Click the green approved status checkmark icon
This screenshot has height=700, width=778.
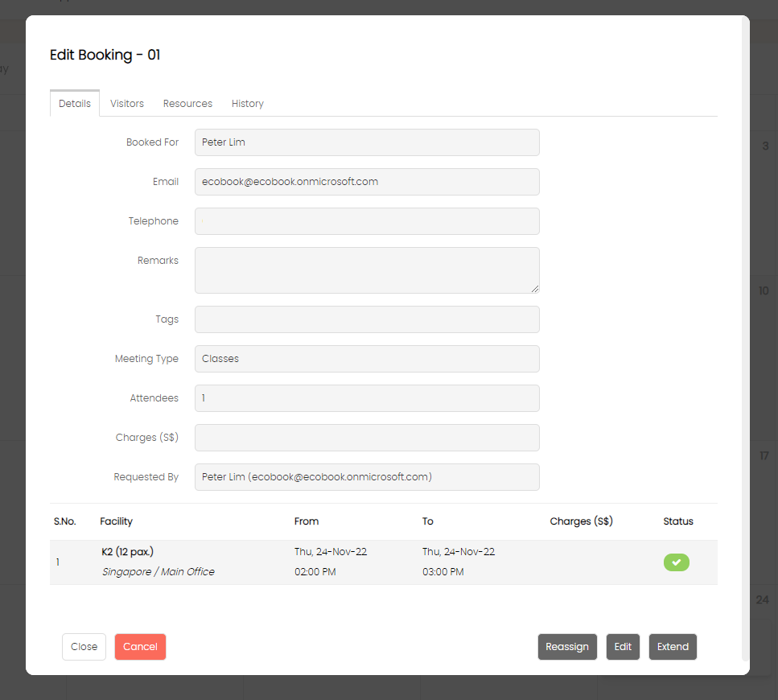677,562
